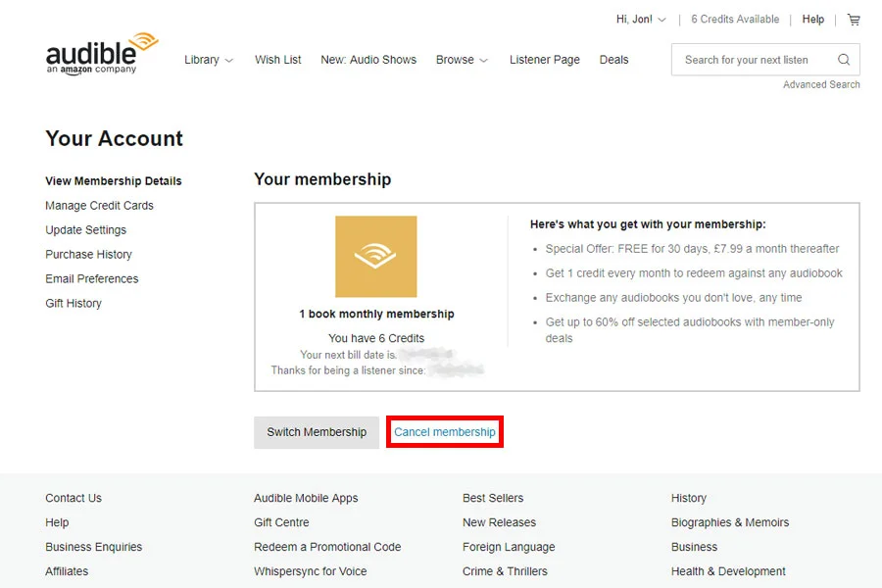
Task: Open Deals in the top navigation
Action: click(x=613, y=60)
